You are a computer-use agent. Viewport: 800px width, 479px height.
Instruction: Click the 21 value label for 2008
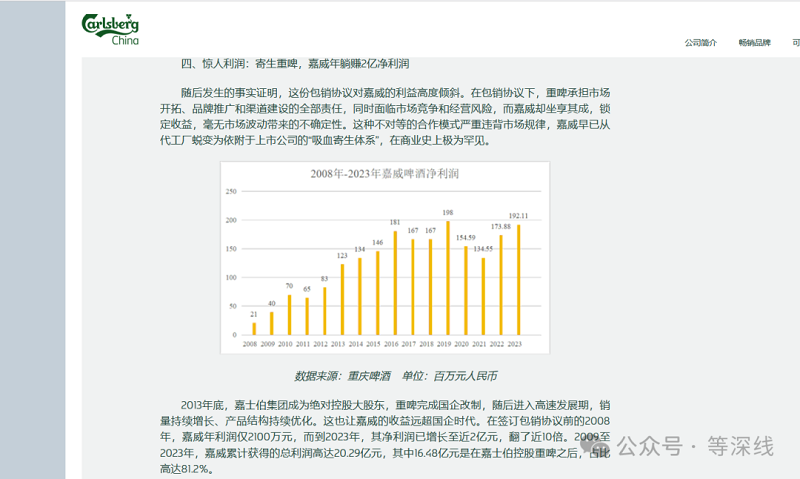(x=254, y=314)
